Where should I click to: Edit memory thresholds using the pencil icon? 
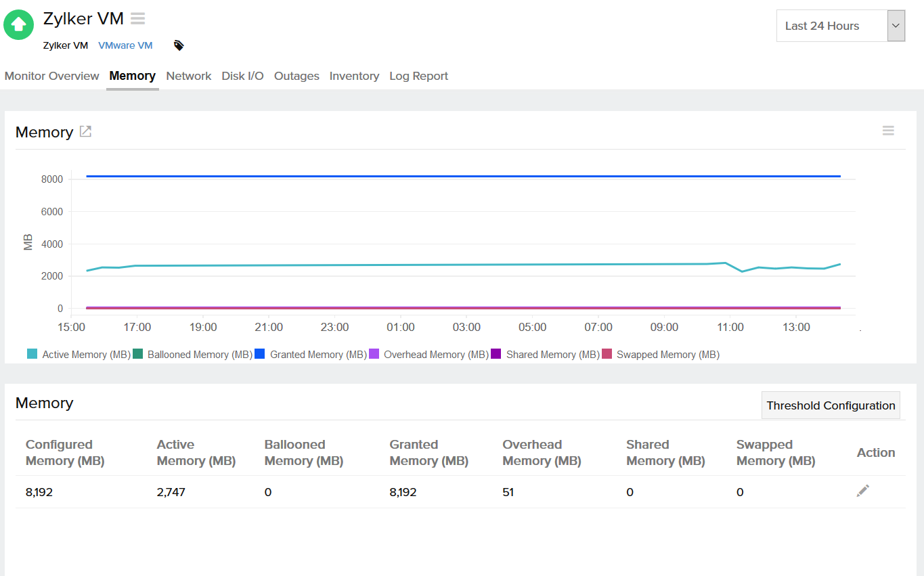[862, 490]
